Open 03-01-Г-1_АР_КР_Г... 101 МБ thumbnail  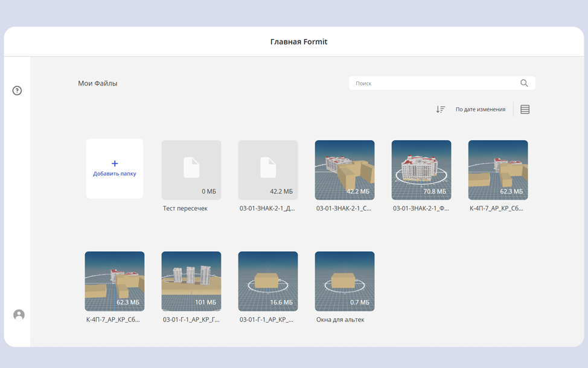click(x=191, y=282)
